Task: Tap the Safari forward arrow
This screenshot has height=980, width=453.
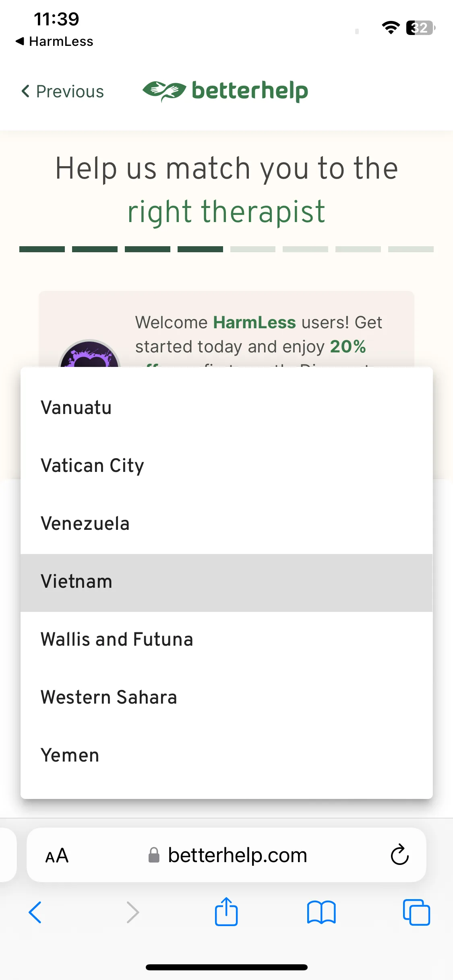Action: (132, 912)
